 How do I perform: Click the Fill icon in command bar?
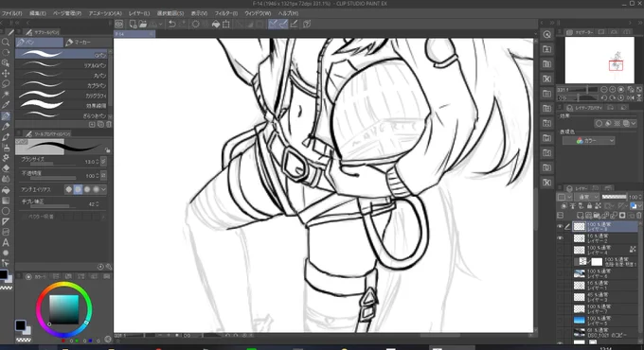(x=216, y=24)
